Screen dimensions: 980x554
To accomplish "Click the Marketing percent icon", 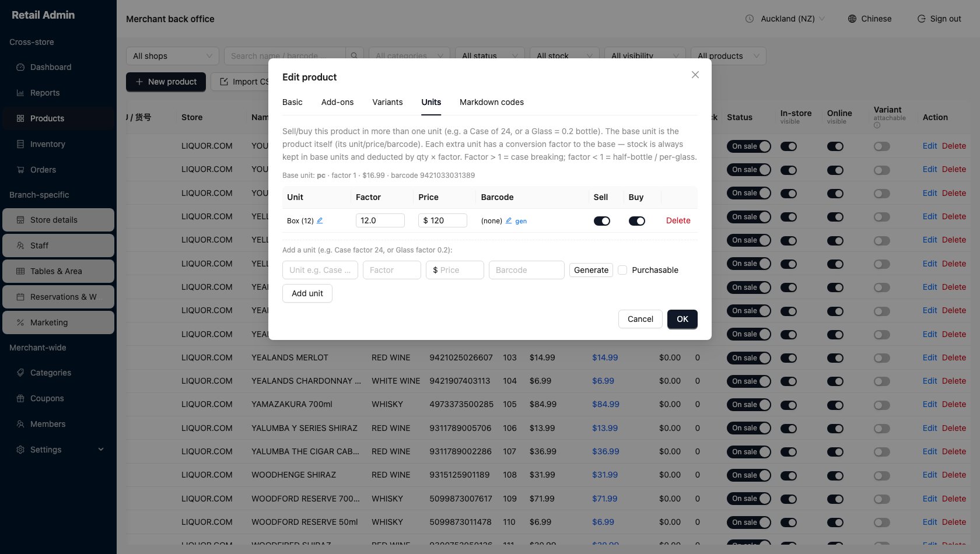I will coord(20,322).
